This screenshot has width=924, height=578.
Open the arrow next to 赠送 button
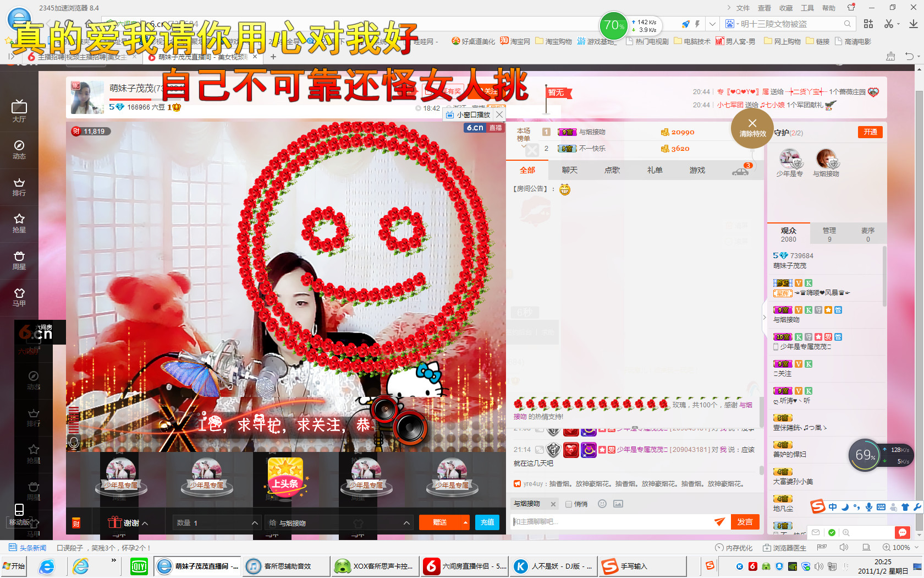(465, 522)
